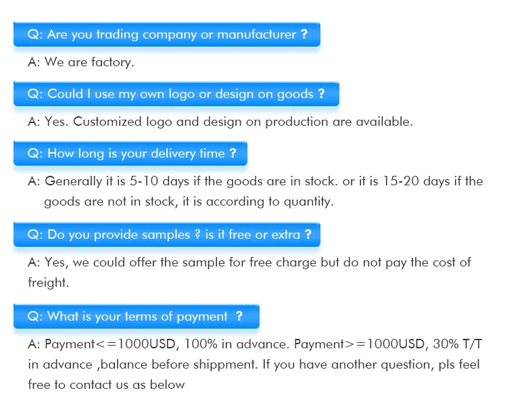Expand the provide samples question banner

pos(166,235)
